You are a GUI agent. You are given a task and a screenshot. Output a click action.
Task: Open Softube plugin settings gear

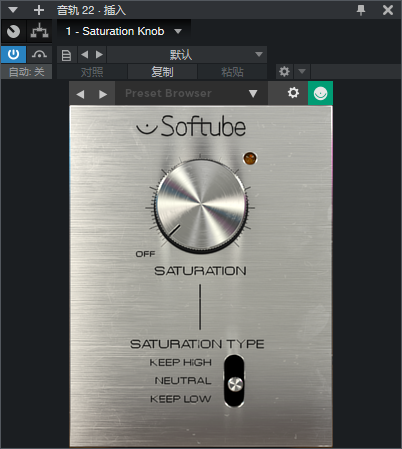tap(293, 93)
